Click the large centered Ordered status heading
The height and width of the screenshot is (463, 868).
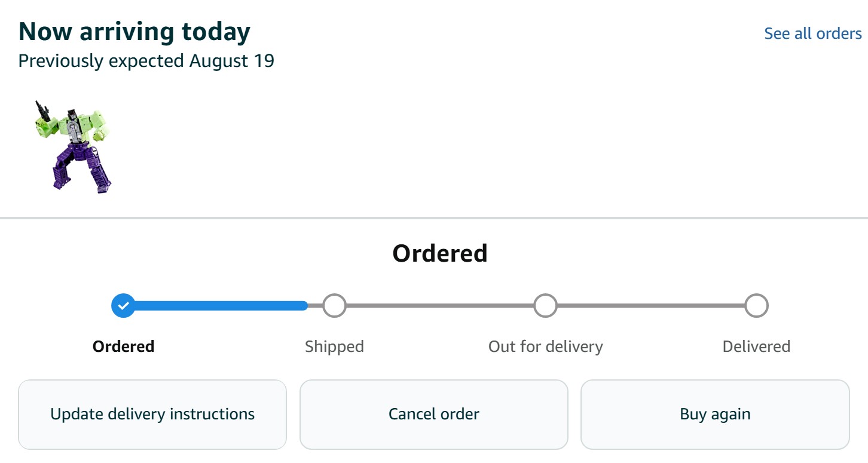click(x=439, y=253)
